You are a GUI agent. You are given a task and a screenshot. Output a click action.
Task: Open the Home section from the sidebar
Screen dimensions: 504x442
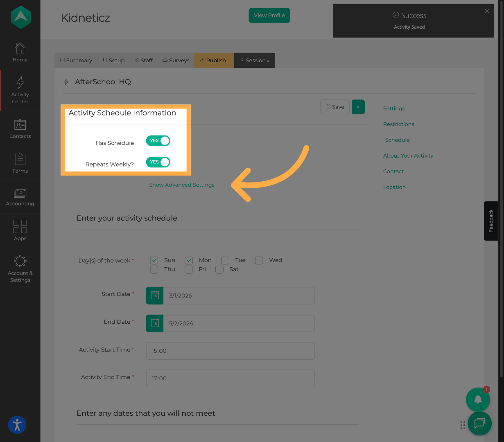[20, 52]
